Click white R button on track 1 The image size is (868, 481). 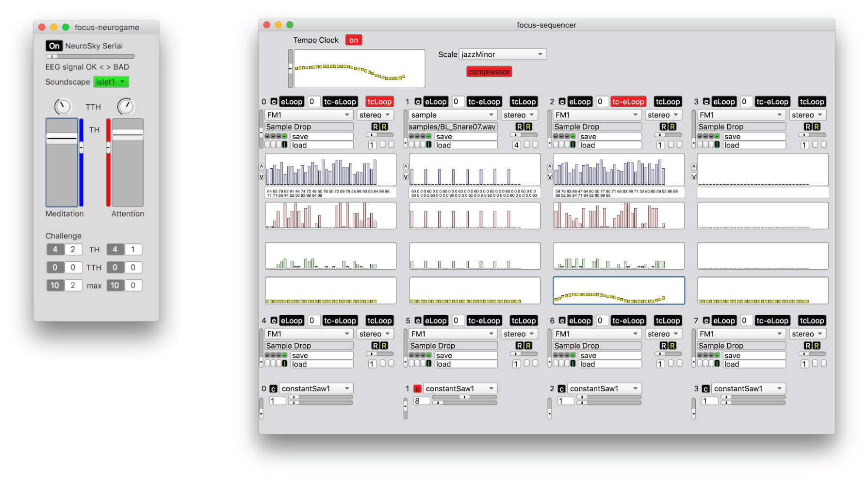519,127
